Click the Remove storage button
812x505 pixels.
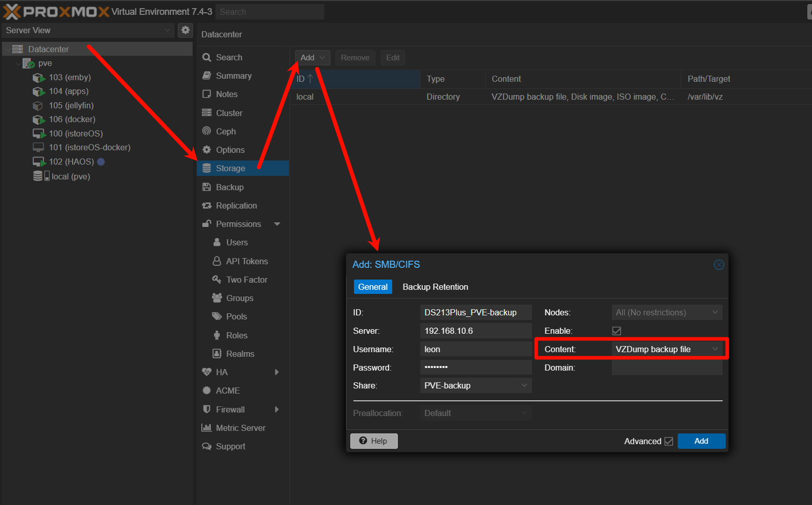pyautogui.click(x=355, y=58)
